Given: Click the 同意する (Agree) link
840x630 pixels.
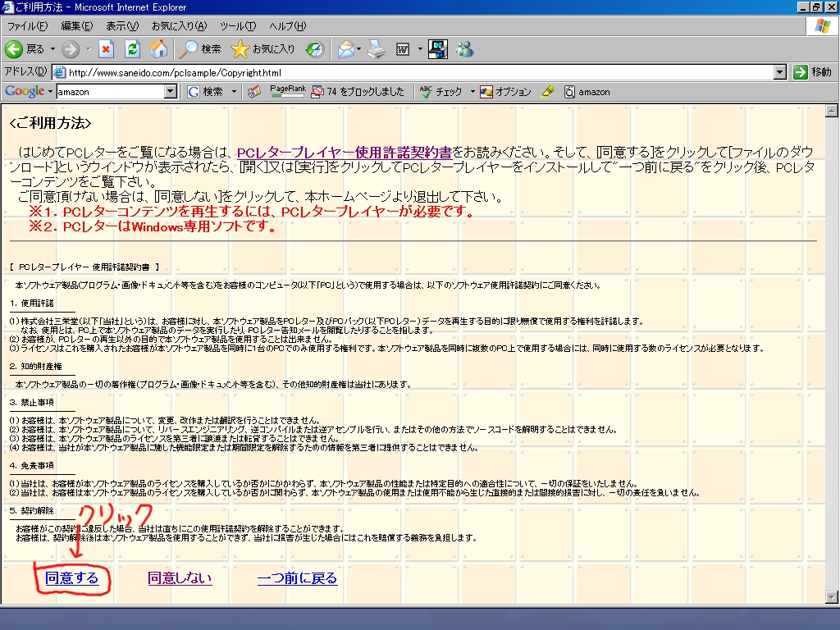Looking at the screenshot, I should click(x=72, y=578).
